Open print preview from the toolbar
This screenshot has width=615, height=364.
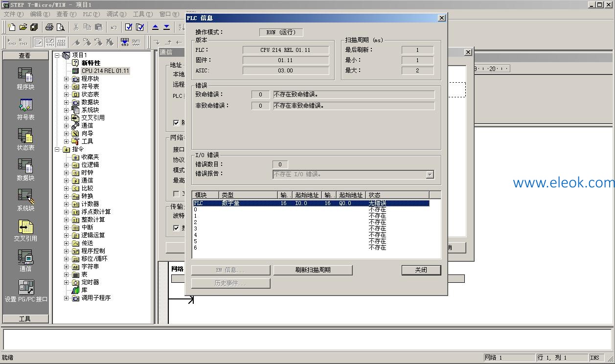61,27
